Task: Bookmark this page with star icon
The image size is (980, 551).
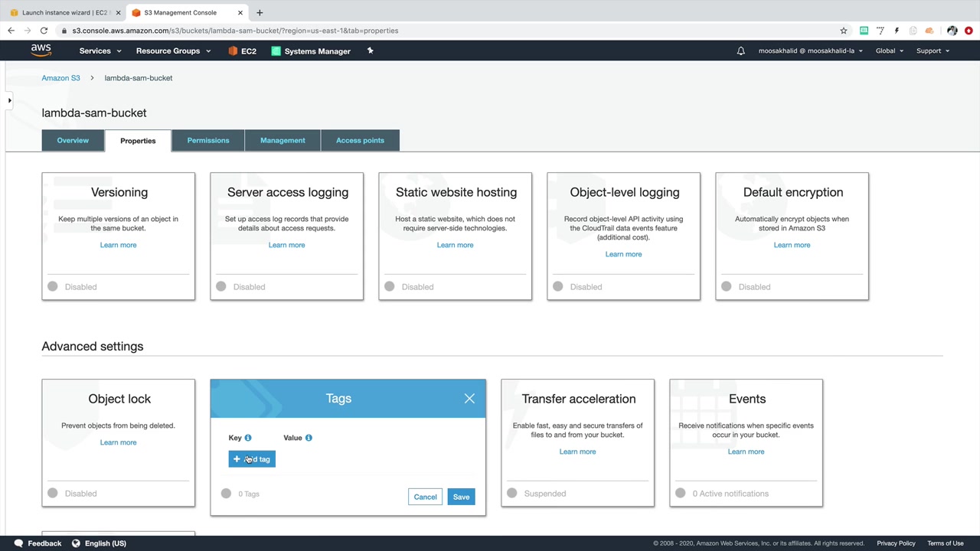Action: pyautogui.click(x=844, y=31)
